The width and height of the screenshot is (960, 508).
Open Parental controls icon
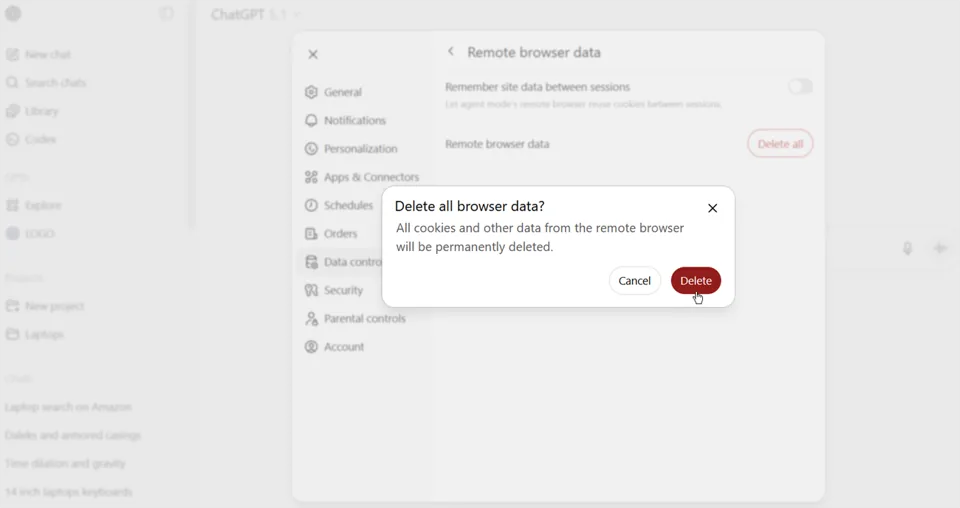coord(311,319)
